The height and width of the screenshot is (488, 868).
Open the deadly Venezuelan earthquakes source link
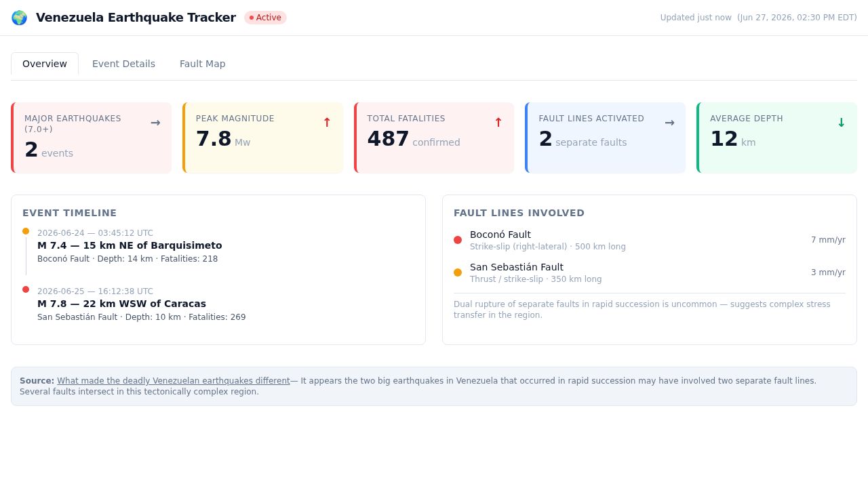click(x=174, y=381)
